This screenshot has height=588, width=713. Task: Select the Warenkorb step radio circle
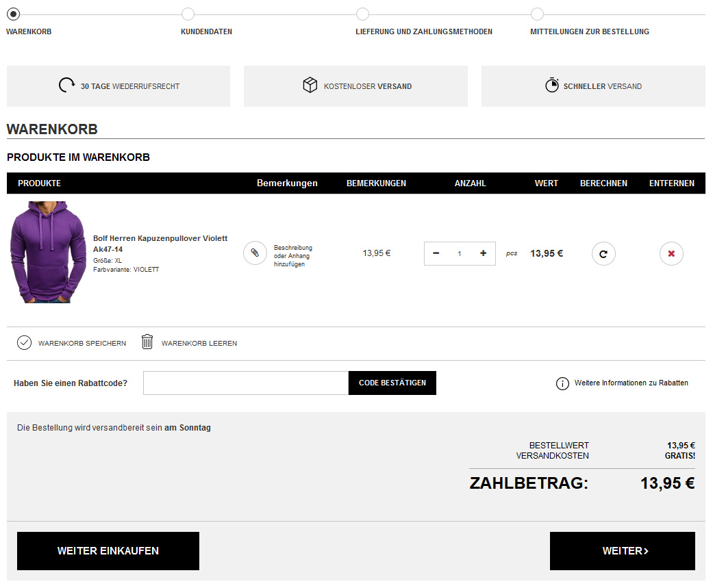(14, 14)
